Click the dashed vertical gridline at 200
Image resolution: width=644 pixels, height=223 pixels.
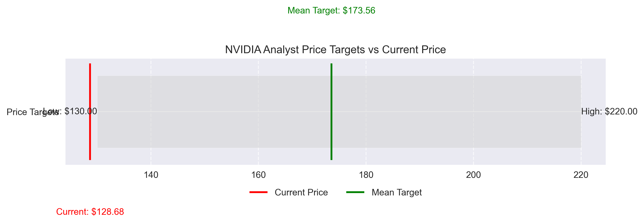pyautogui.click(x=473, y=68)
